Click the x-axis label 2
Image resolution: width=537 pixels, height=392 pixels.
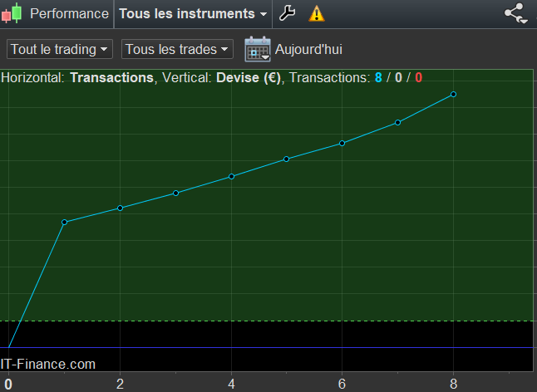tap(120, 385)
